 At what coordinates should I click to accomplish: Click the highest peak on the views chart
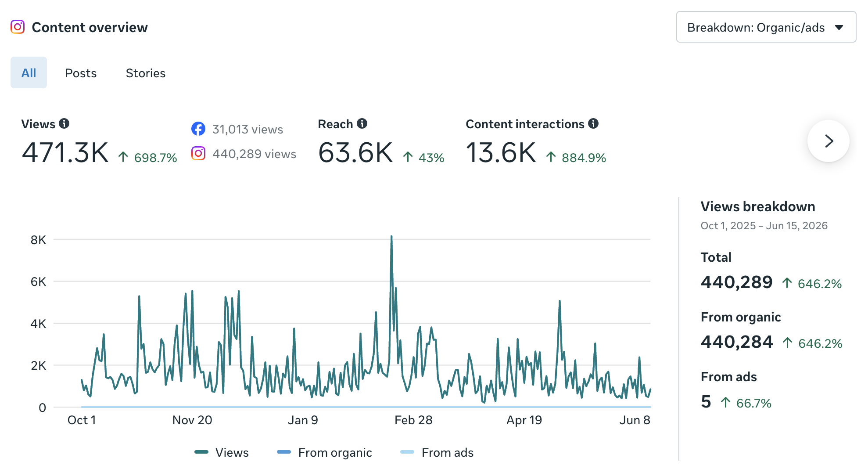[x=391, y=237]
